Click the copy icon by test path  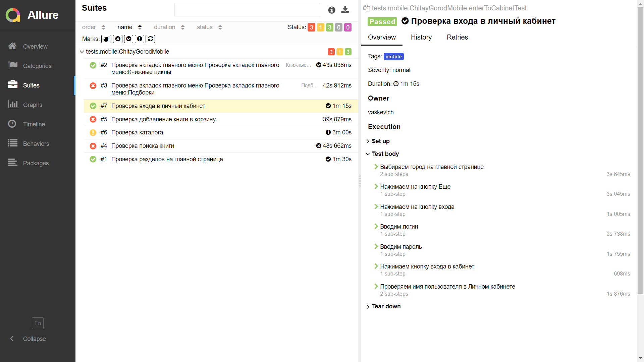pyautogui.click(x=367, y=8)
